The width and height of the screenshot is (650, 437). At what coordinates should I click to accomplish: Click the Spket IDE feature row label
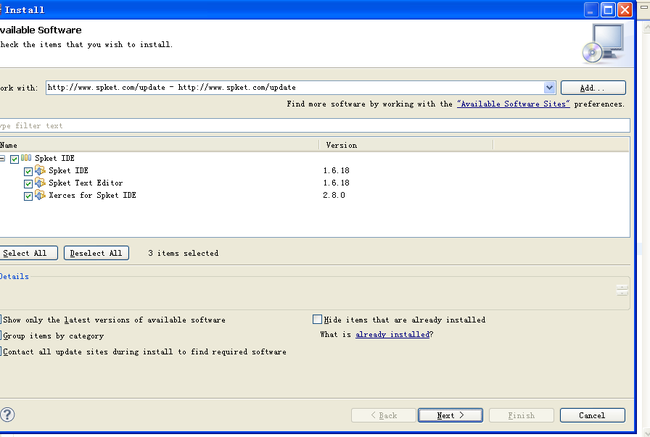[68, 170]
